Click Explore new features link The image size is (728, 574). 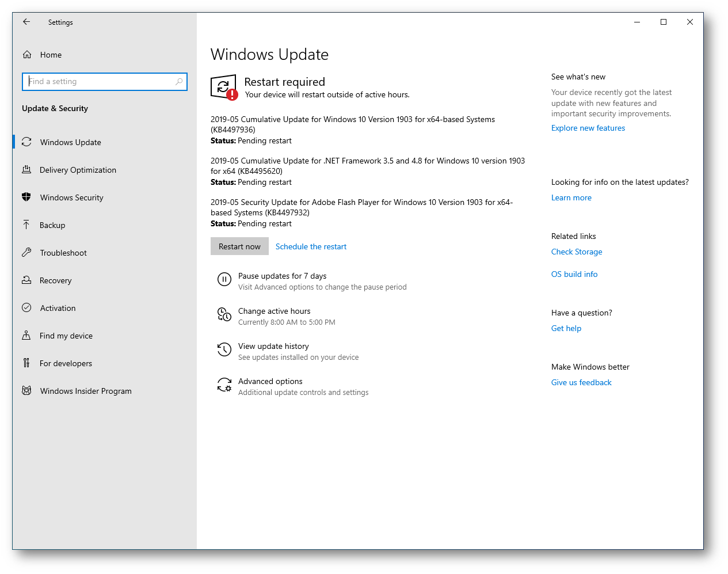click(x=588, y=128)
